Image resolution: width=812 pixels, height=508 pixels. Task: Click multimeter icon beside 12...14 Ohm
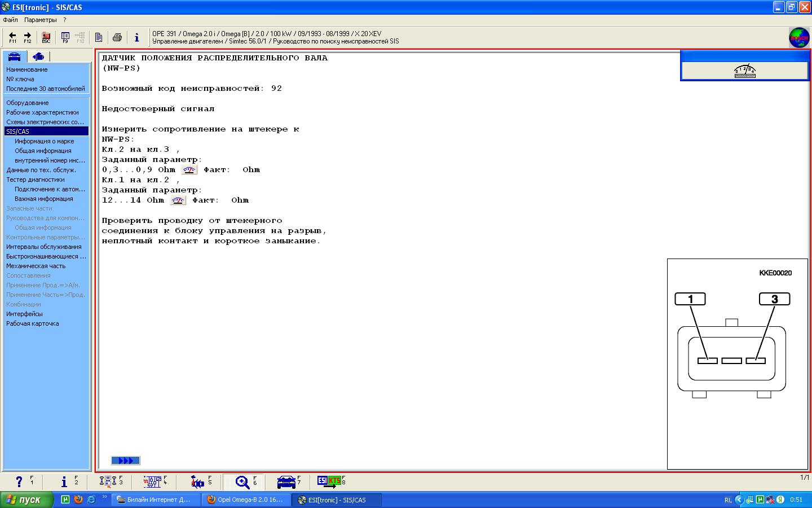[178, 200]
